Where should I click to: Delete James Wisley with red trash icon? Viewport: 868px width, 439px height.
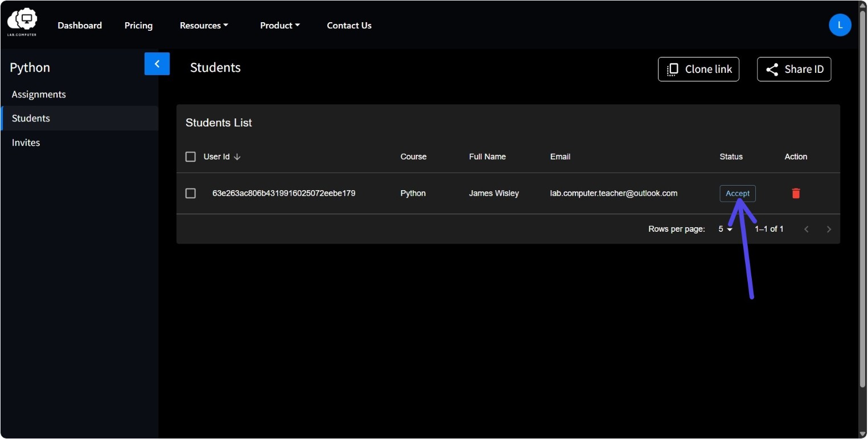796,194
